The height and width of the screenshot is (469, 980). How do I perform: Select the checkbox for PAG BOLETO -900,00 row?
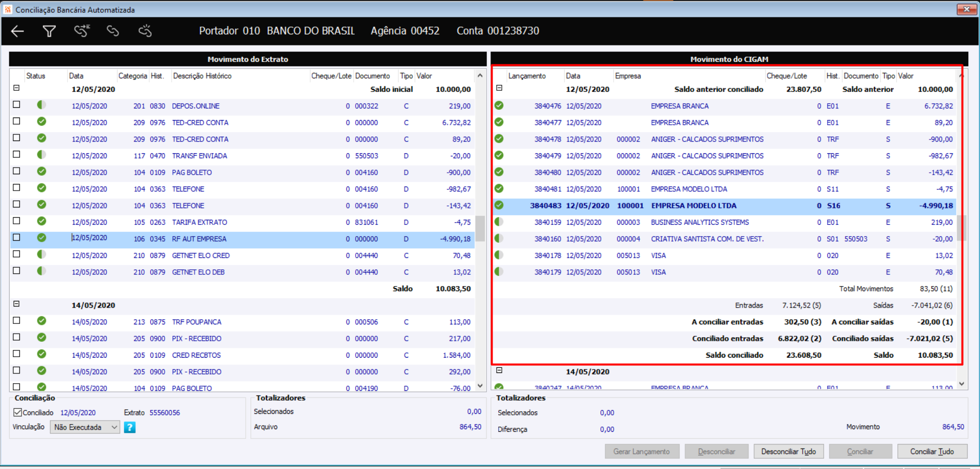click(17, 171)
